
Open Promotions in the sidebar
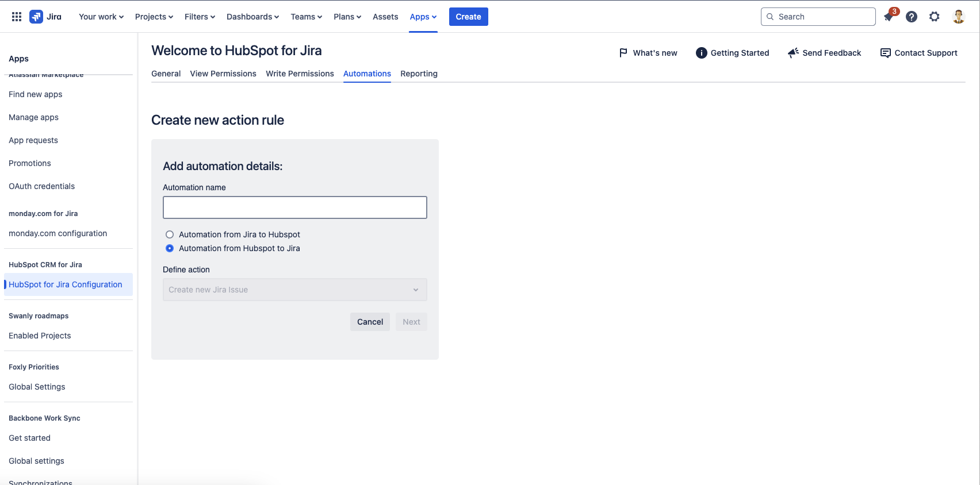click(x=30, y=163)
